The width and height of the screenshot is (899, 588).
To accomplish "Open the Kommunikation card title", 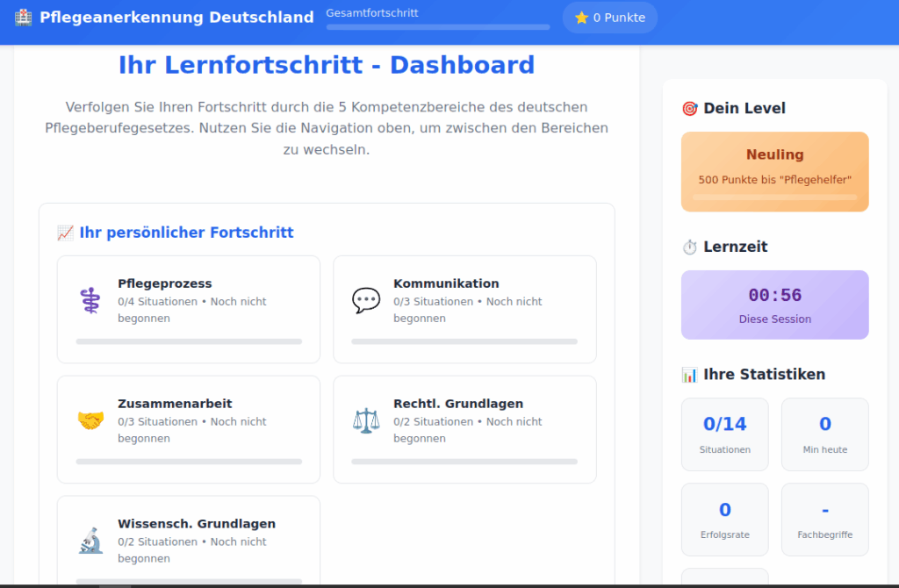I will 446,283.
